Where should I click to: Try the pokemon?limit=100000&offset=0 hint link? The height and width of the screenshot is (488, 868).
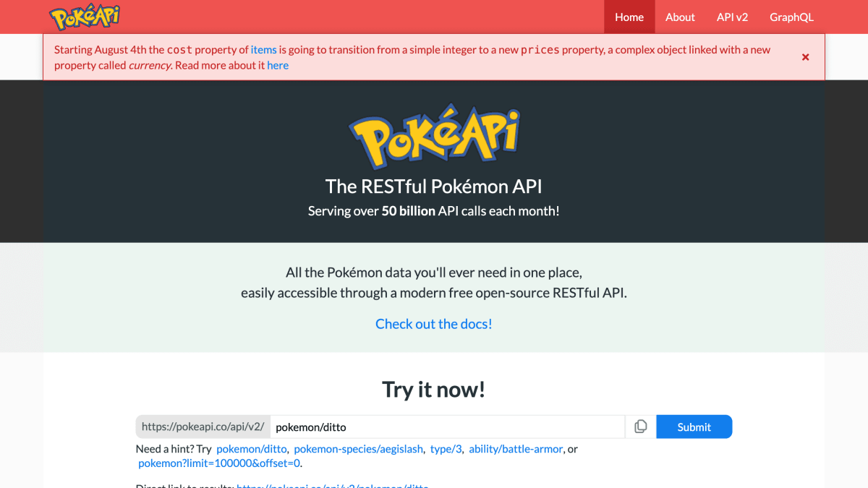tap(219, 463)
